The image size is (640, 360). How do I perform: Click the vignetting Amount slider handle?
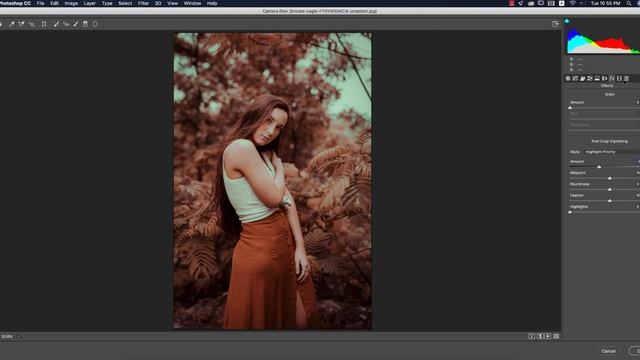pyautogui.click(x=599, y=167)
